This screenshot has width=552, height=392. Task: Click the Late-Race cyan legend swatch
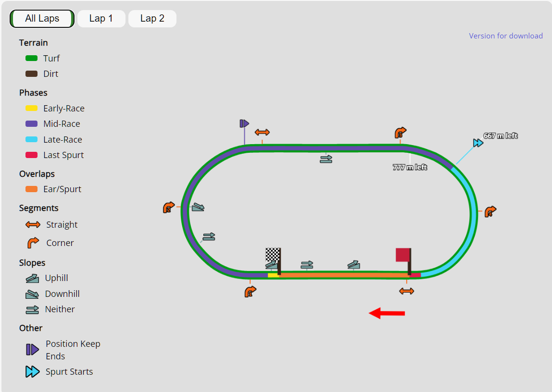(32, 139)
